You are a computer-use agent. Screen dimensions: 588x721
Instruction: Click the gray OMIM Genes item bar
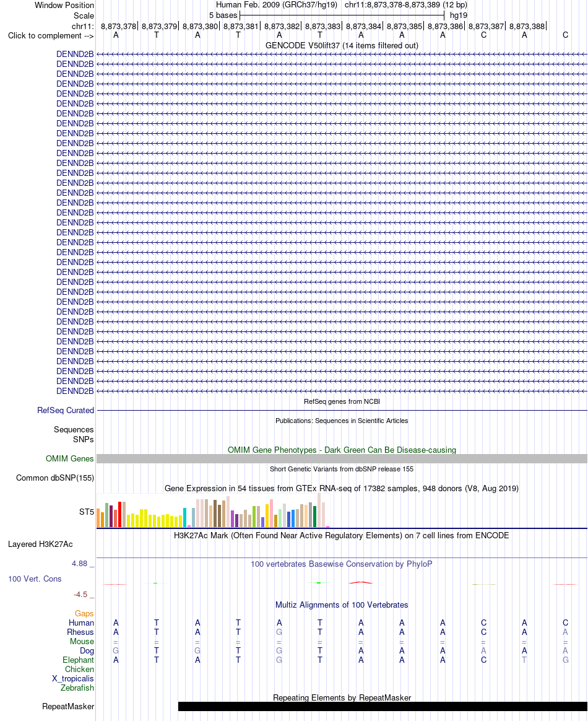pyautogui.click(x=342, y=458)
